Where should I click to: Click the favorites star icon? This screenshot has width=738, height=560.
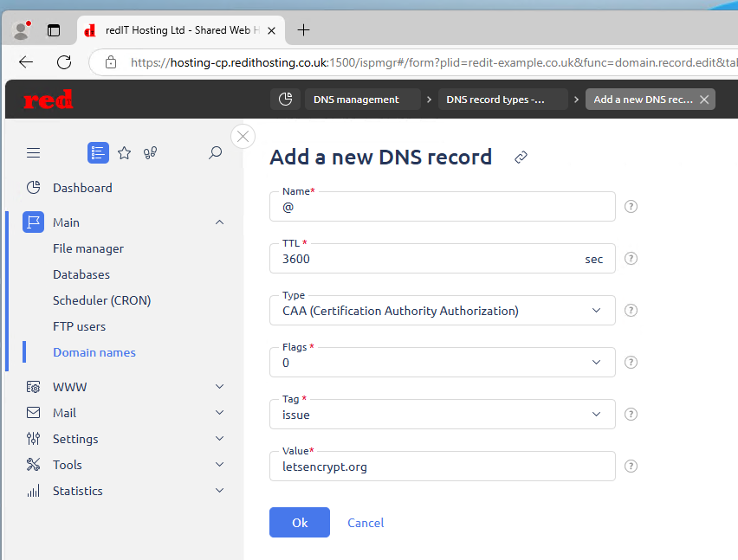click(124, 152)
